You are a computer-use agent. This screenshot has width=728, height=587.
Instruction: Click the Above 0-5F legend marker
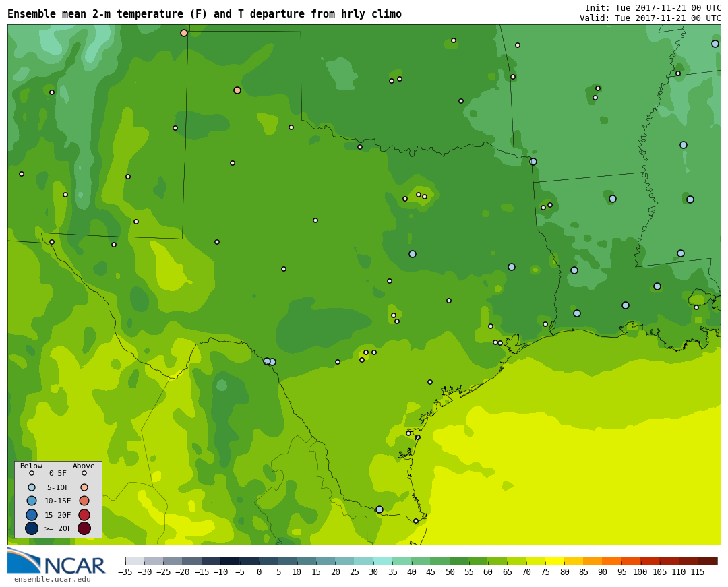pos(84,474)
